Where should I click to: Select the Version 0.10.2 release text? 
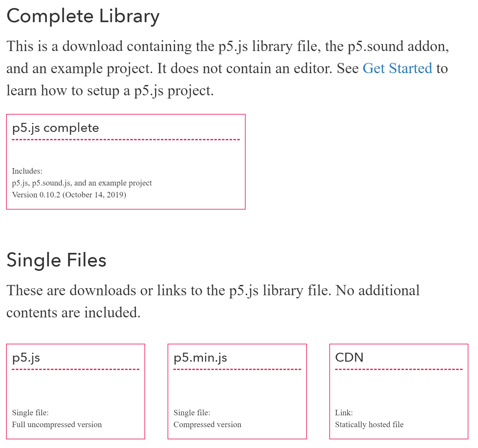point(69,195)
